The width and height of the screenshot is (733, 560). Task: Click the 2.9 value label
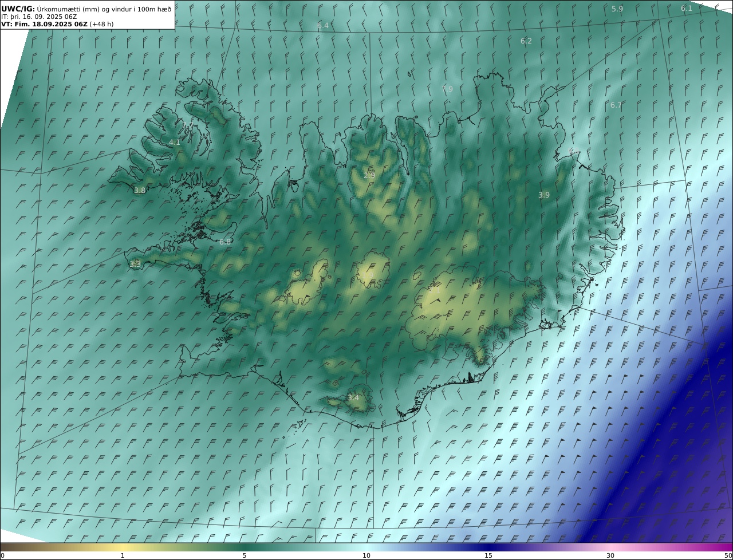(369, 175)
